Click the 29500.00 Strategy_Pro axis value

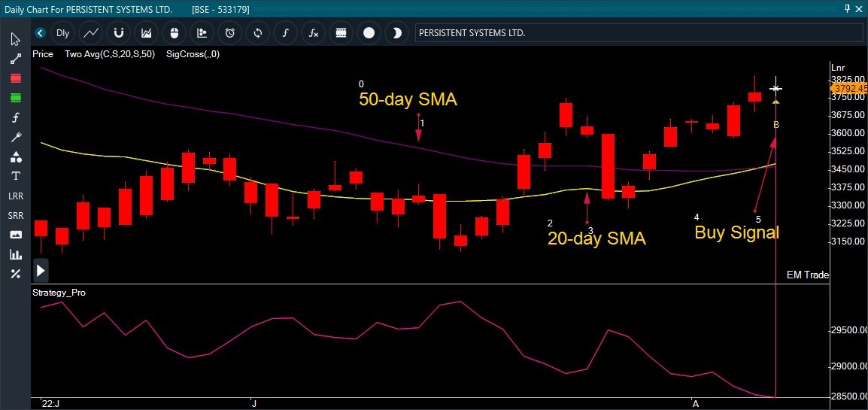tap(848, 330)
